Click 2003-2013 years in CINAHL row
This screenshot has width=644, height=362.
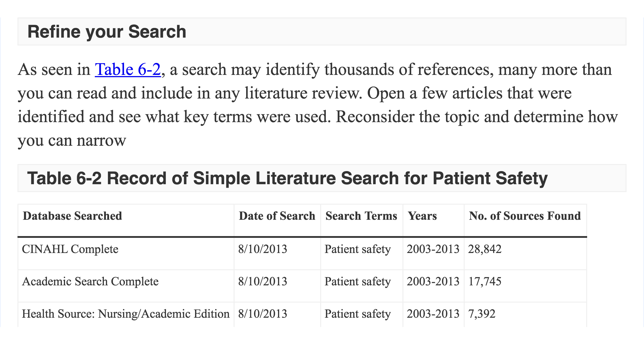[433, 249]
